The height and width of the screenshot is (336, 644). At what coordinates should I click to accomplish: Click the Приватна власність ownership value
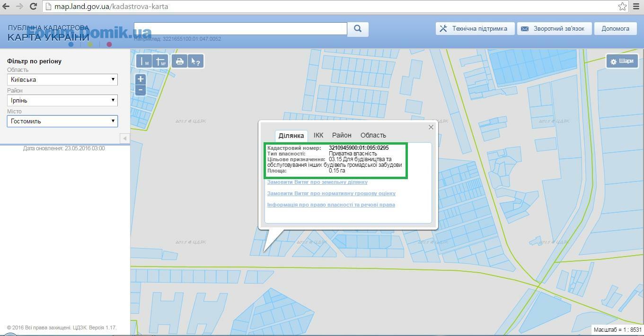pos(353,154)
